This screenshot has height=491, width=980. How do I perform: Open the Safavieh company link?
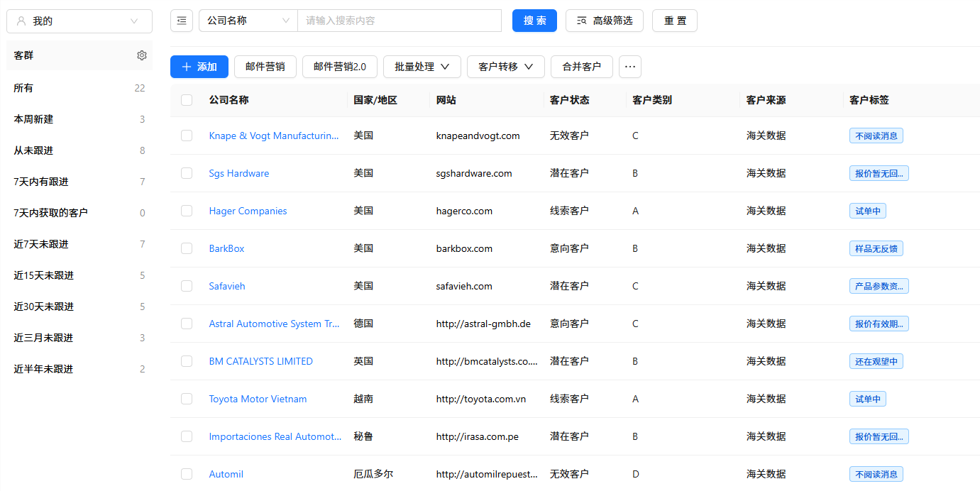click(x=227, y=286)
